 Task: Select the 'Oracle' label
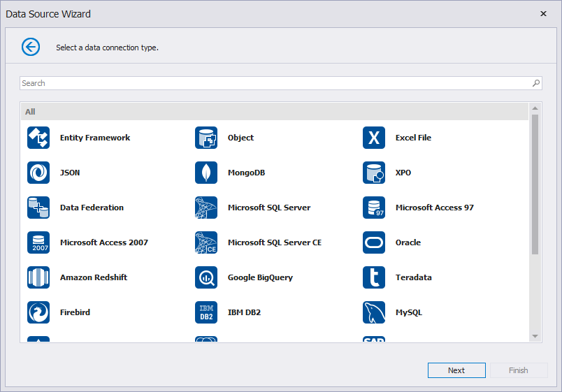click(x=408, y=242)
